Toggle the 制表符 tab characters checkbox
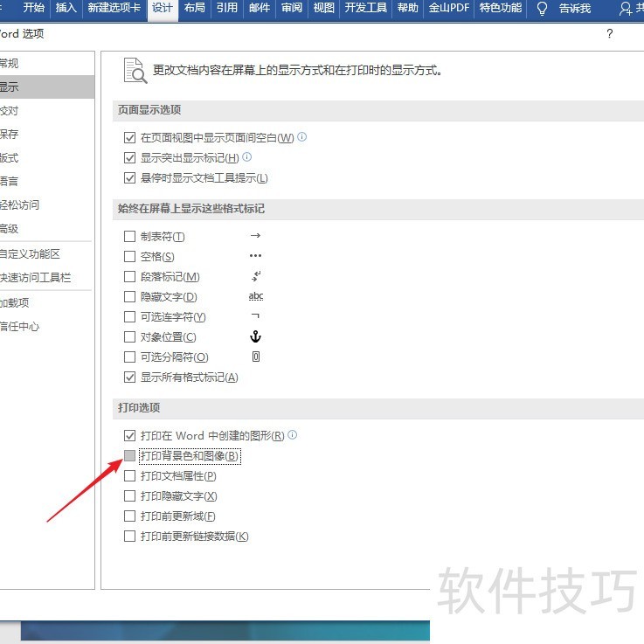The image size is (644, 644). [x=129, y=237]
